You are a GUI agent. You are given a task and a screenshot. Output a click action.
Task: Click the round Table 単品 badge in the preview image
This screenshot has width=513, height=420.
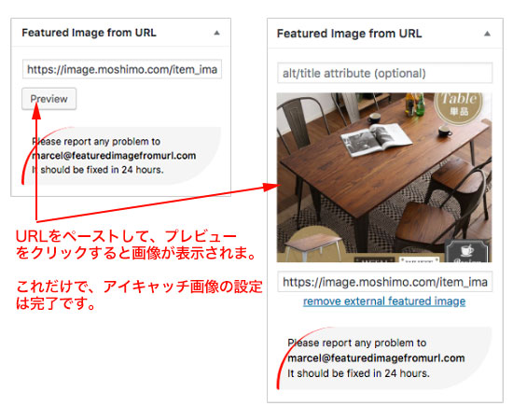[459, 105]
